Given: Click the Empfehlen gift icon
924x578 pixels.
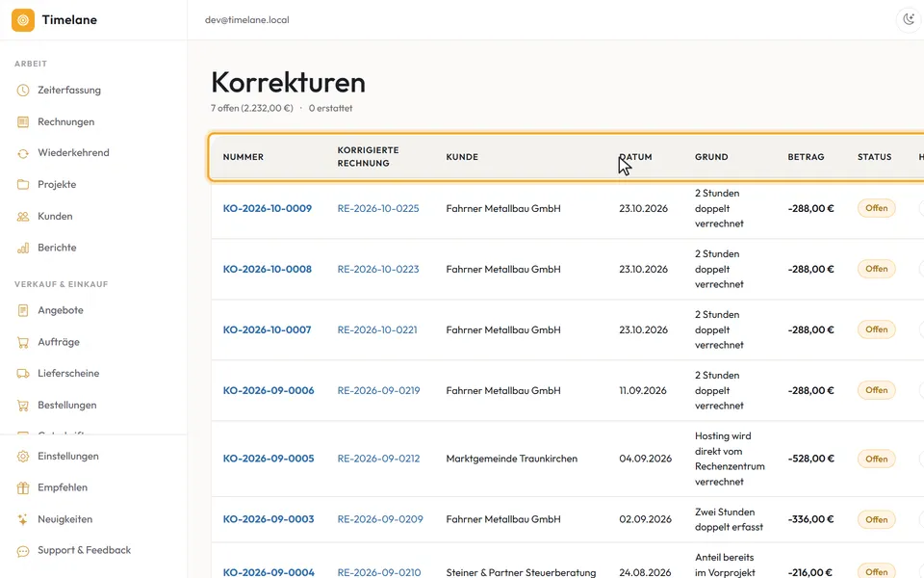Looking at the screenshot, I should click(x=23, y=487).
